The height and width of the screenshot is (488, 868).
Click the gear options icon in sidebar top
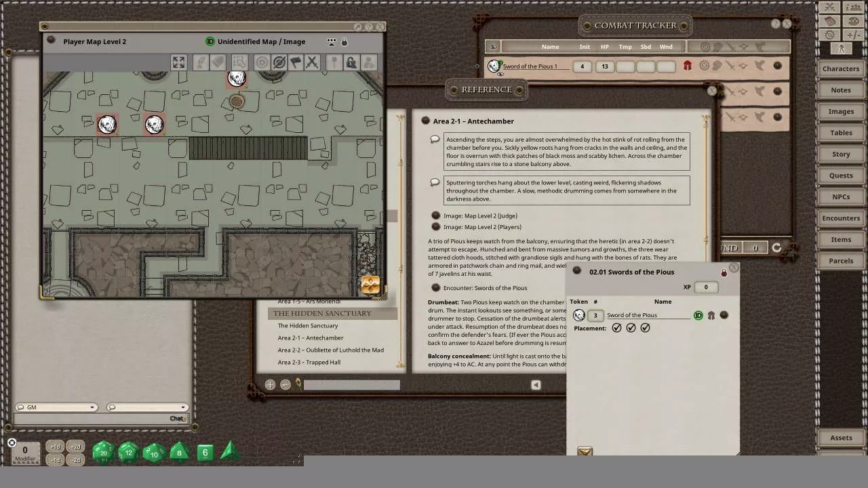(829, 35)
